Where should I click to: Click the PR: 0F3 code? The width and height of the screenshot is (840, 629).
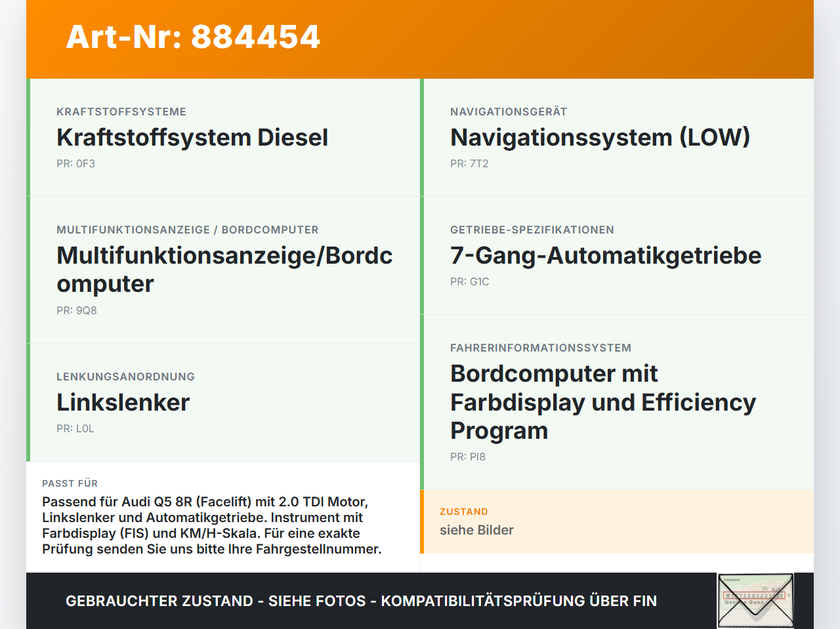click(x=75, y=163)
